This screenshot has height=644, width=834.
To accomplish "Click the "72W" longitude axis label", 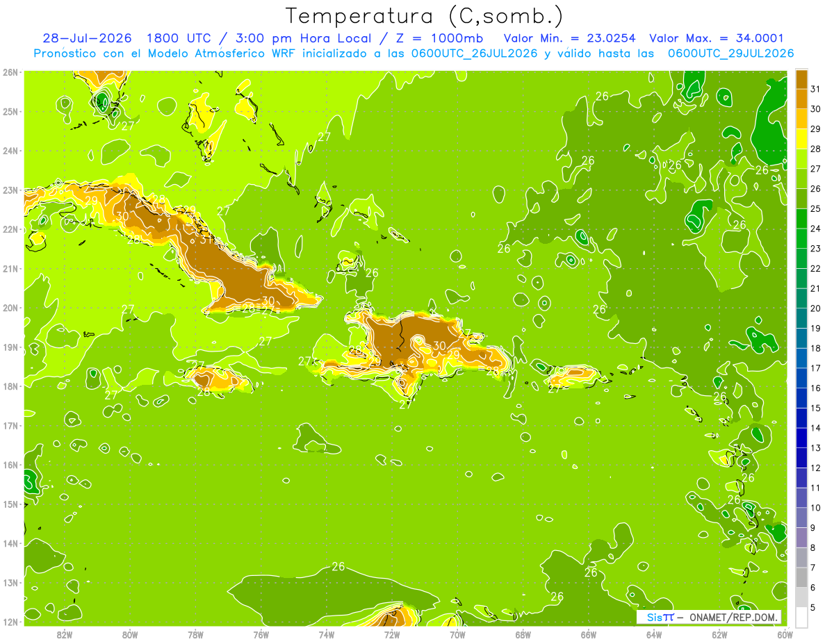I will coord(392,635).
